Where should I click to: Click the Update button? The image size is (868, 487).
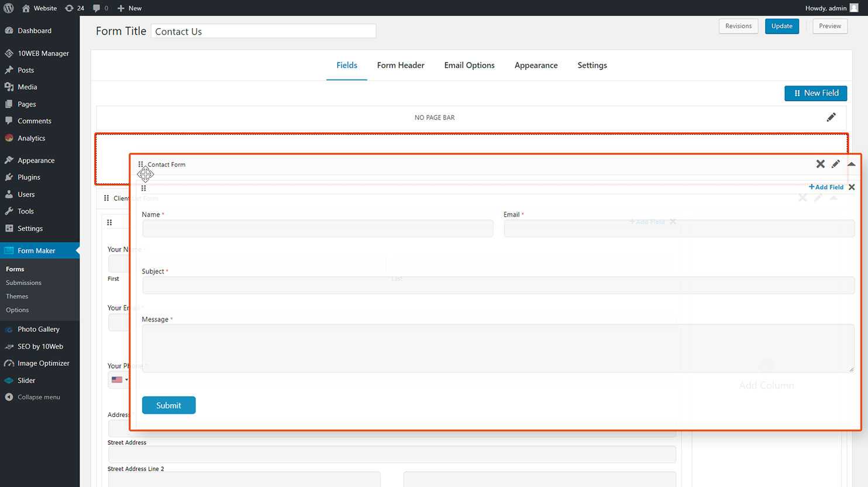point(781,26)
